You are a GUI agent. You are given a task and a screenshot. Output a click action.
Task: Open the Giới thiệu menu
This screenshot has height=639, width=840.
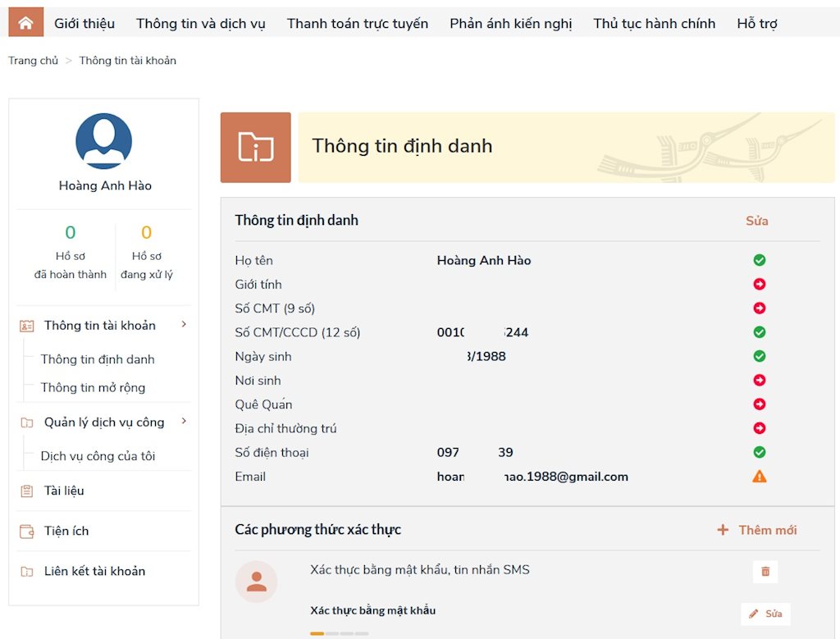click(84, 24)
